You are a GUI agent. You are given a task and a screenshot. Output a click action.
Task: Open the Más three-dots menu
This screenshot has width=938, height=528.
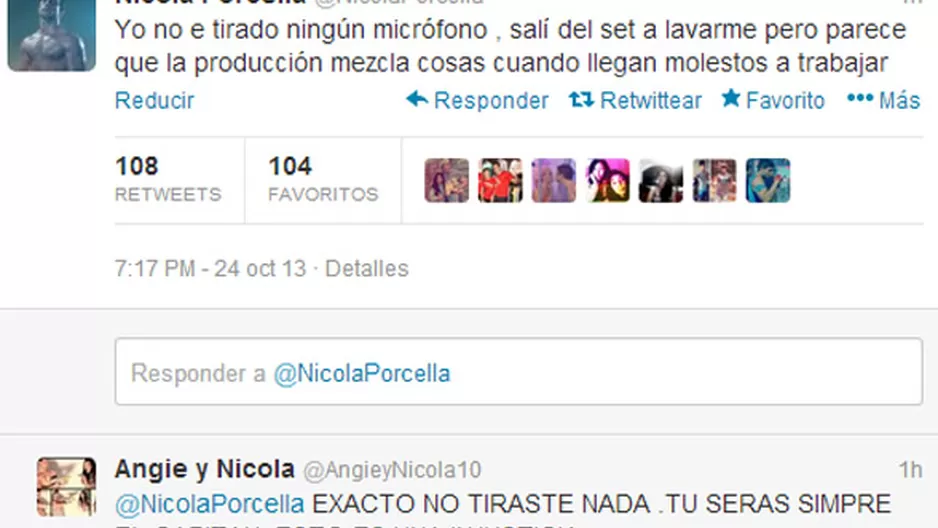884,100
